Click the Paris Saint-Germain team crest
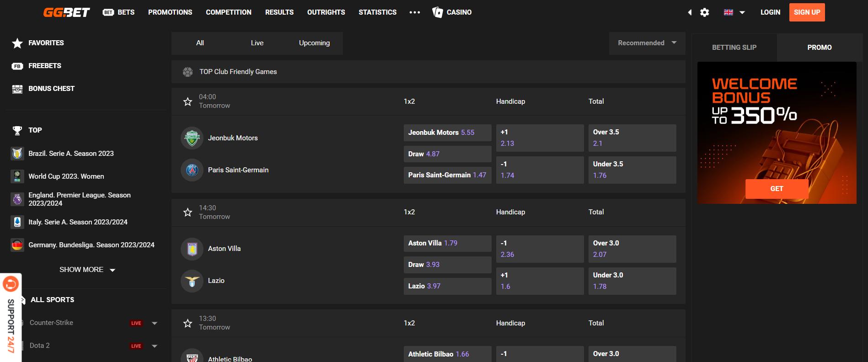868x362 pixels. pyautogui.click(x=192, y=170)
